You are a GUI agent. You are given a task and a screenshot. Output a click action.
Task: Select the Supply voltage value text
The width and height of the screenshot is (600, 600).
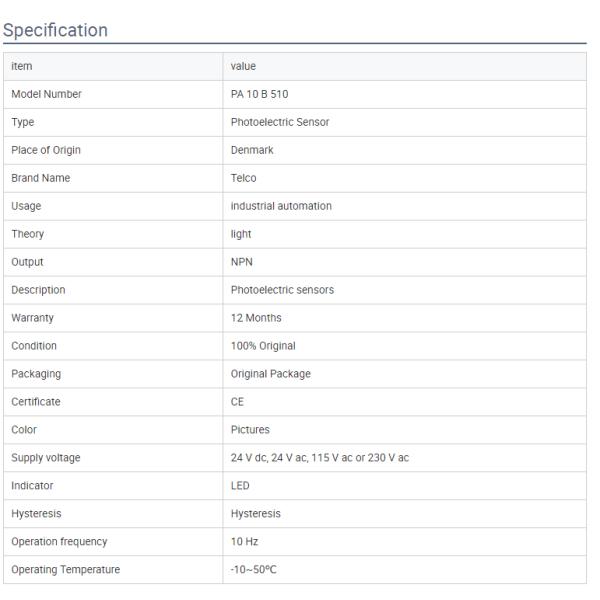point(319,458)
